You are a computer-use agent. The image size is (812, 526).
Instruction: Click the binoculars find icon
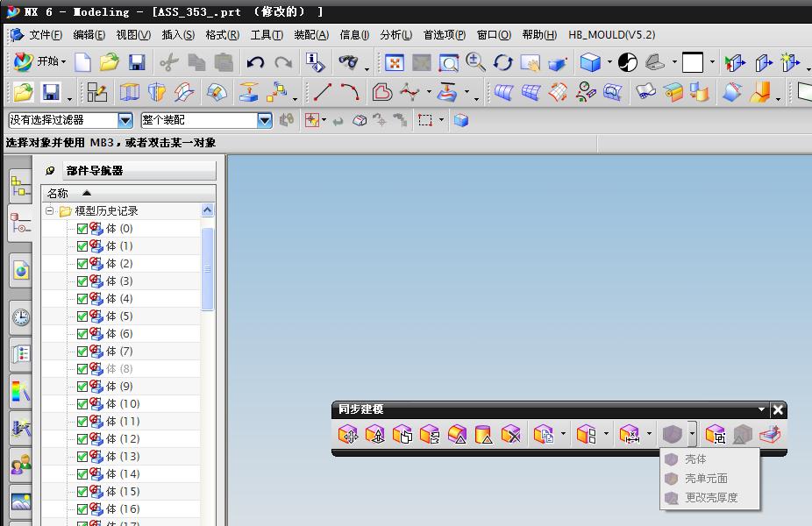pyautogui.click(x=348, y=62)
